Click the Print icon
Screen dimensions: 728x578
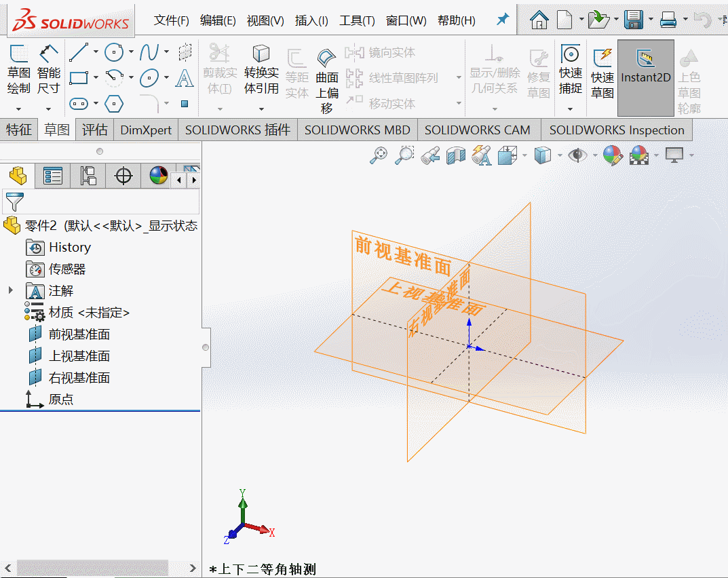click(x=668, y=20)
